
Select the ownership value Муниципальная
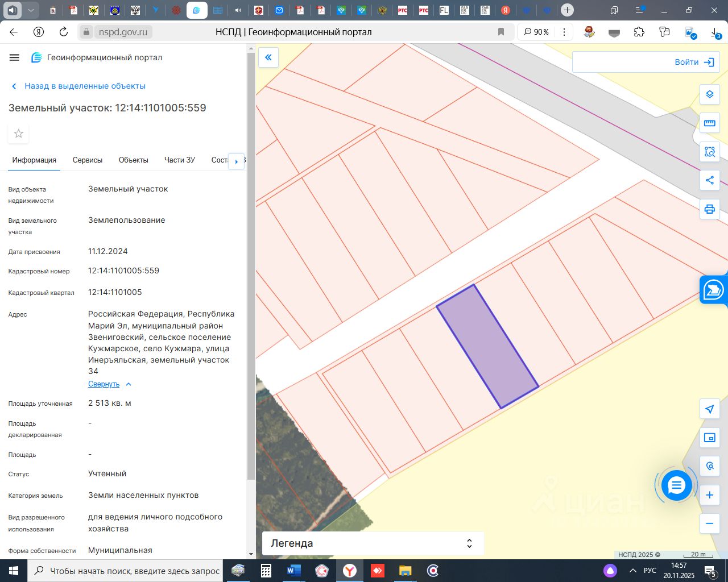(x=120, y=550)
